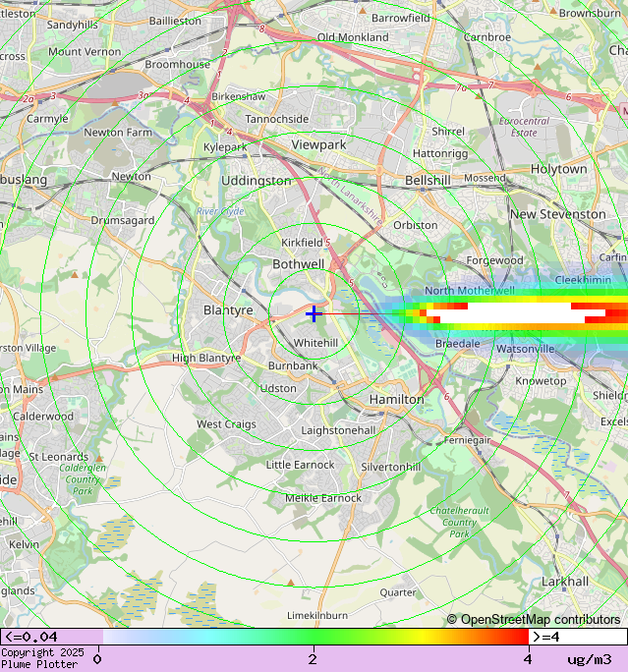The height and width of the screenshot is (672, 628).
Task: Click the Chatelherault Country Park label
Action: (x=459, y=522)
